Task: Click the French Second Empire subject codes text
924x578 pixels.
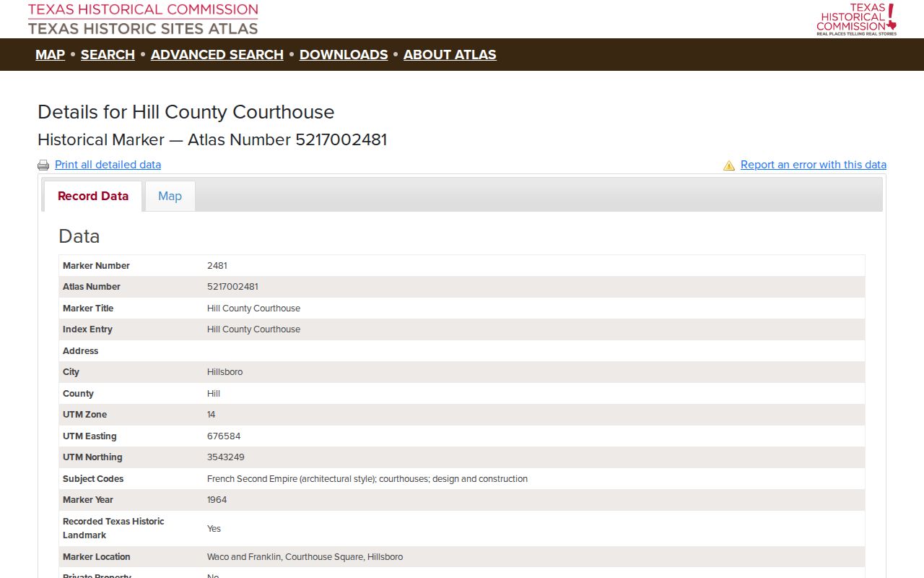Action: (x=367, y=479)
